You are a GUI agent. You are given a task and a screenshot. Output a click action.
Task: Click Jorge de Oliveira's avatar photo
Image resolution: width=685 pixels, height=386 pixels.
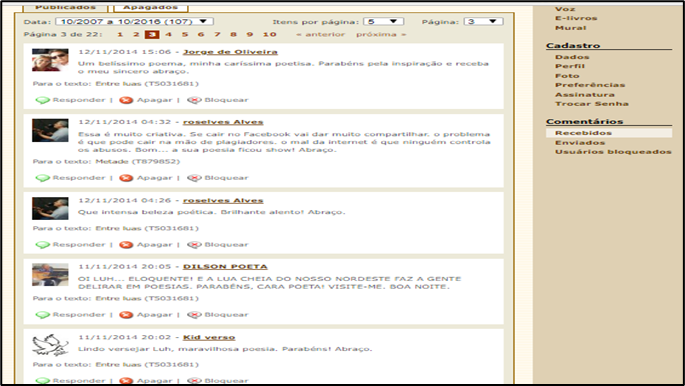click(50, 60)
